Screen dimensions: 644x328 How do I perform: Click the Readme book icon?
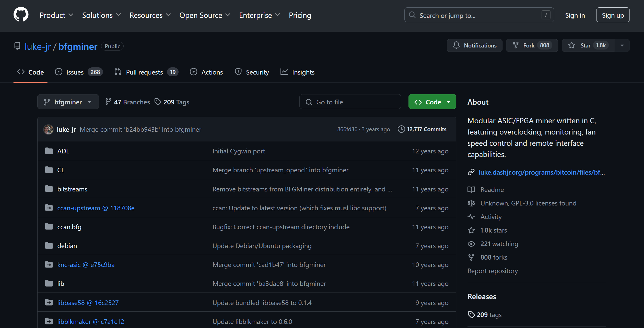471,190
